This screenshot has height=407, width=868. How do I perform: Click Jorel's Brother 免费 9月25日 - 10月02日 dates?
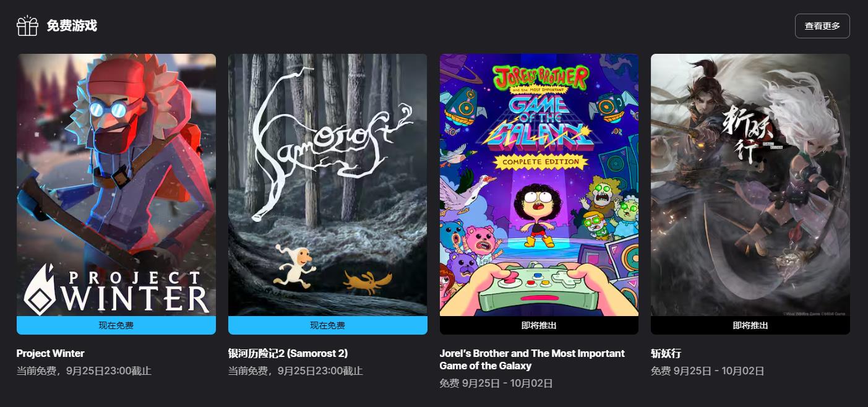point(496,383)
